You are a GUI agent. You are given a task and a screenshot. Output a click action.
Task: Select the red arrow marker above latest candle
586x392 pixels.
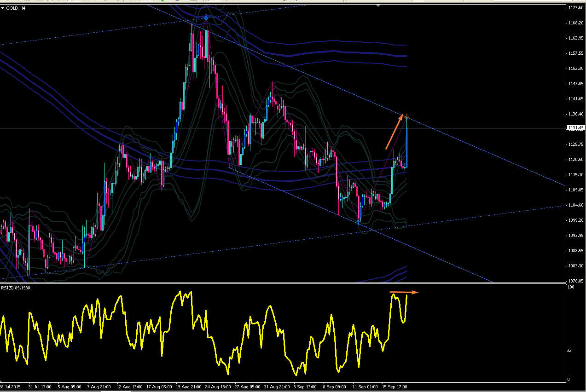(x=407, y=116)
